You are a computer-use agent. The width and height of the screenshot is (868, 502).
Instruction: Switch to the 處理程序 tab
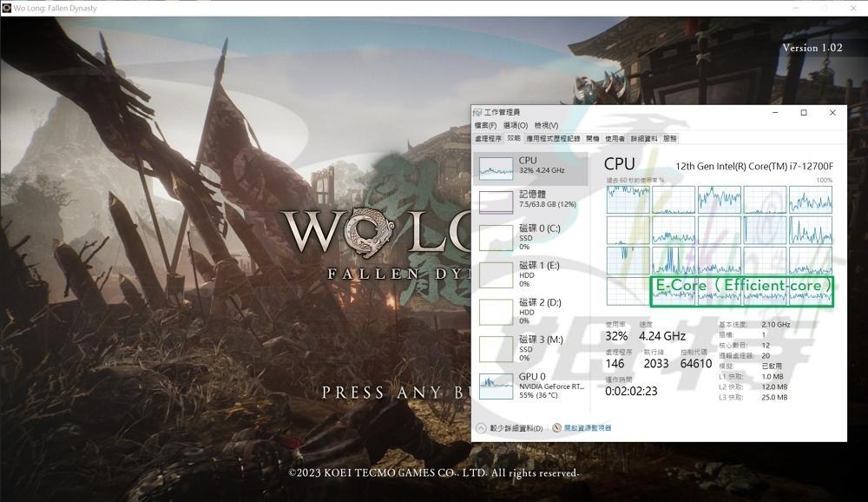point(488,138)
